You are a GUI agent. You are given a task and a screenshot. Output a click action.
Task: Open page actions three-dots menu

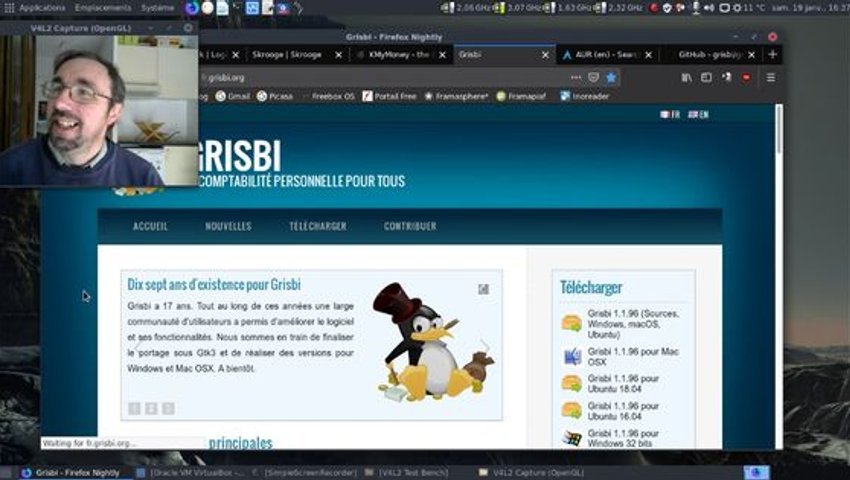576,78
